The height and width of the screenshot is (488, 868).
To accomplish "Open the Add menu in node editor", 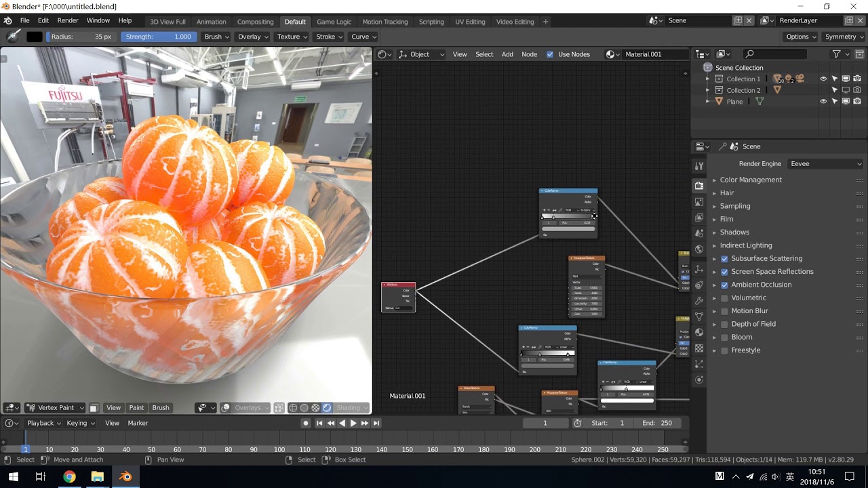I will 507,54.
